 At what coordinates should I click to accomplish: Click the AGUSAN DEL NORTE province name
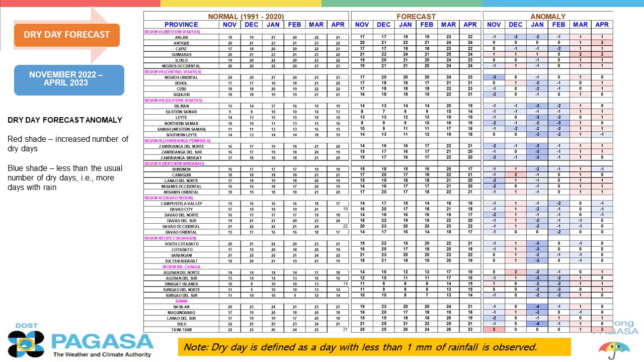click(182, 273)
